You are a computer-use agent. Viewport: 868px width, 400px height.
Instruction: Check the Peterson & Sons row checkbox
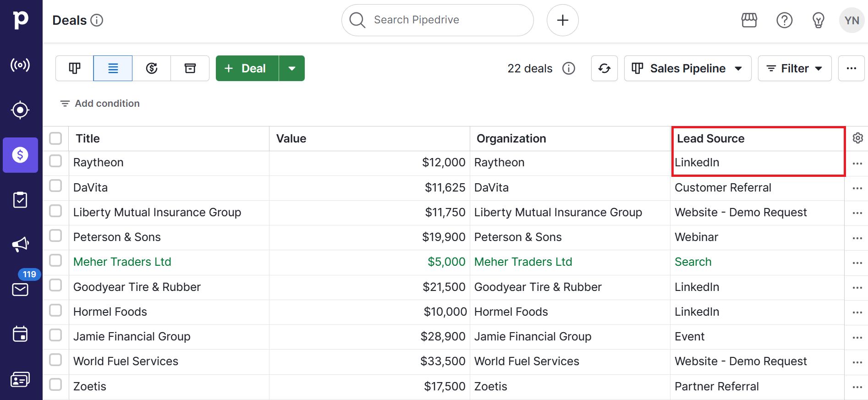pyautogui.click(x=55, y=236)
